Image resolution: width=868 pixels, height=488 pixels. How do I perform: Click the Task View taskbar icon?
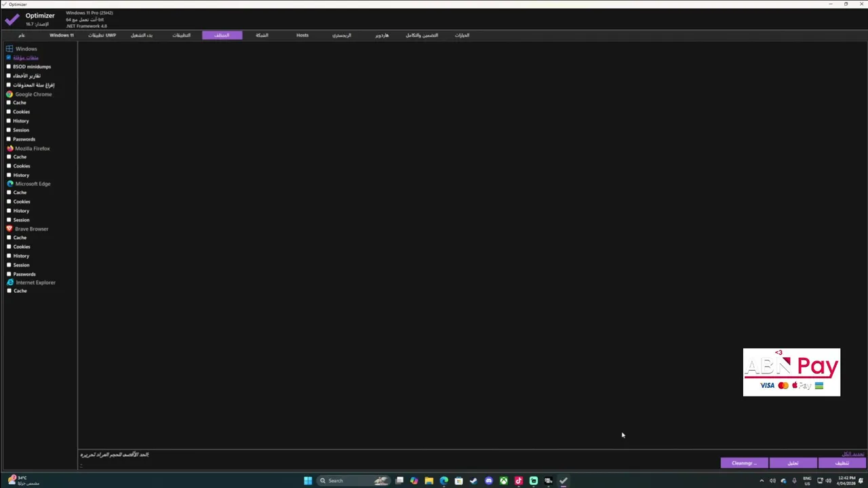399,481
